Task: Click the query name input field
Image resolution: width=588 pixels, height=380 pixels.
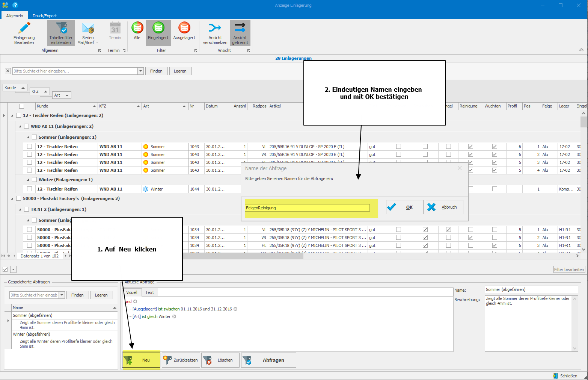Action: [x=308, y=208]
